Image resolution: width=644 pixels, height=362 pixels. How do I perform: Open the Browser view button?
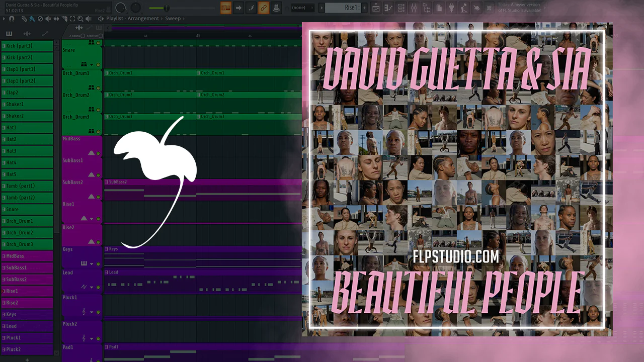point(426,8)
